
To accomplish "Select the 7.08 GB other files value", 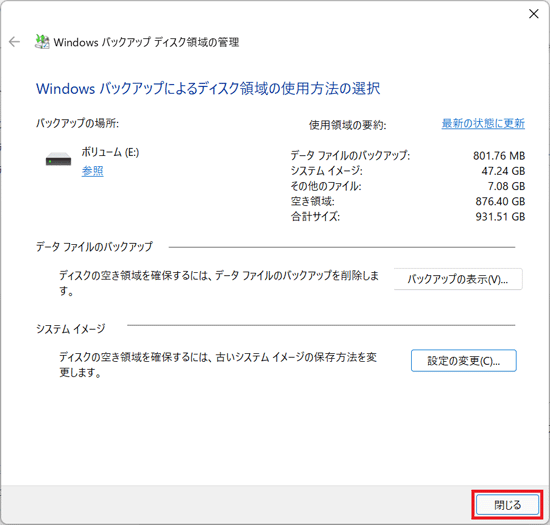I will (x=506, y=186).
